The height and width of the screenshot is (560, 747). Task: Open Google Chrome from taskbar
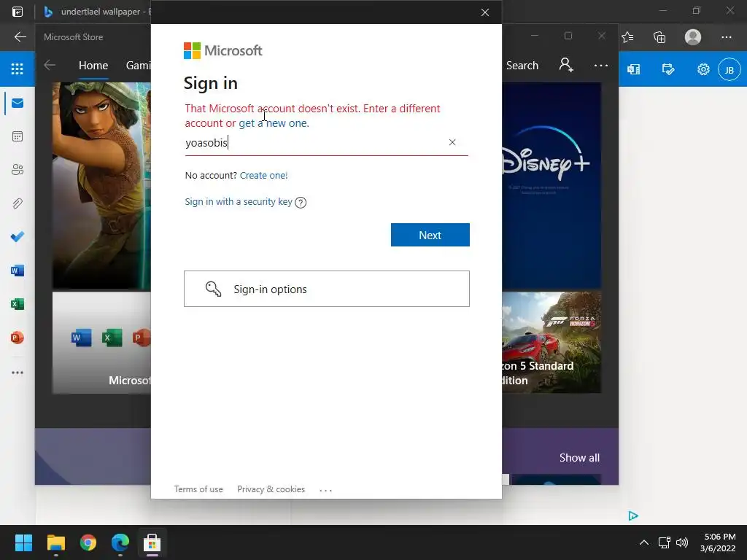[x=88, y=542]
